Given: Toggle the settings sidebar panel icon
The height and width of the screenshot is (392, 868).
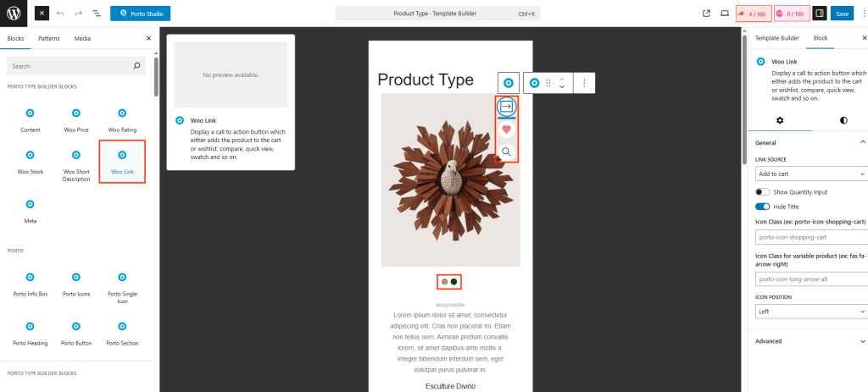Looking at the screenshot, I should pos(819,14).
